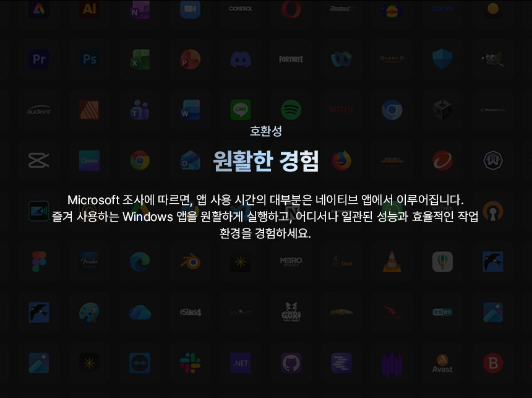This screenshot has height=398, width=532.
Task: Click the Adobe Creative Cloud icon
Action: coord(39,9)
